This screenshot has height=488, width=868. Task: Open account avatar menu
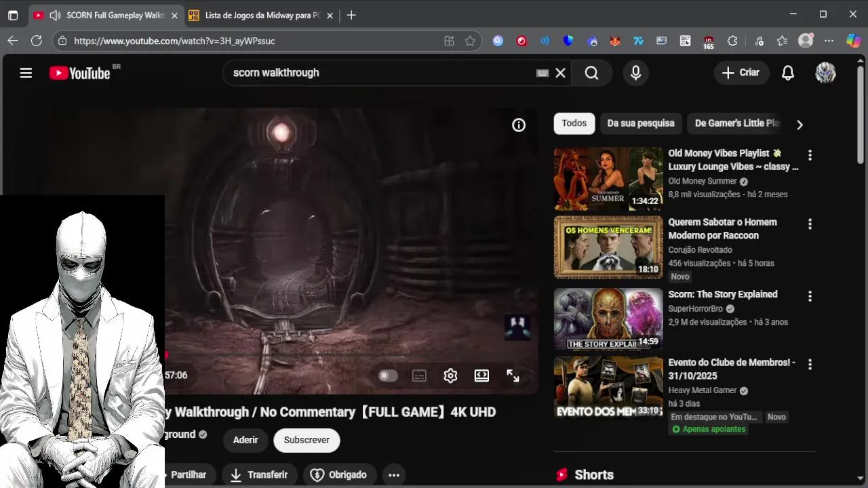825,73
